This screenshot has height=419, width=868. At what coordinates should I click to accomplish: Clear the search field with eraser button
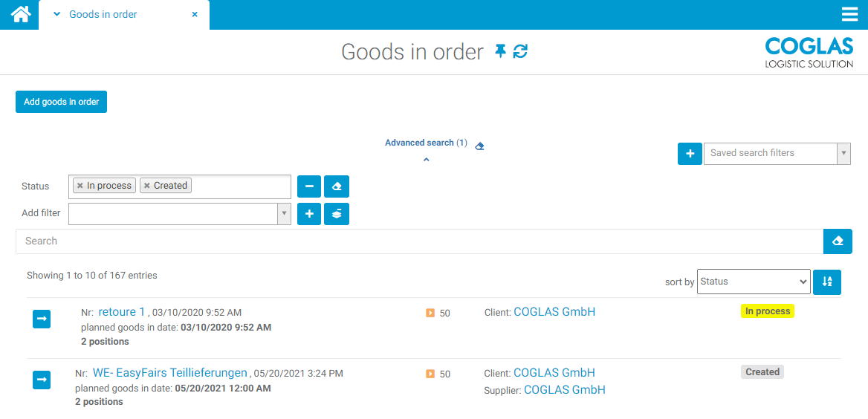click(x=838, y=241)
